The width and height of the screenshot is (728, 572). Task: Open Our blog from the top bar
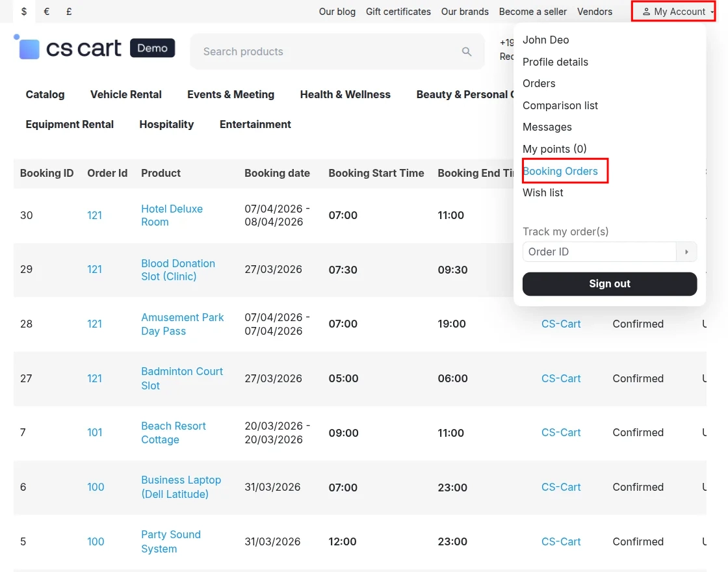337,11
